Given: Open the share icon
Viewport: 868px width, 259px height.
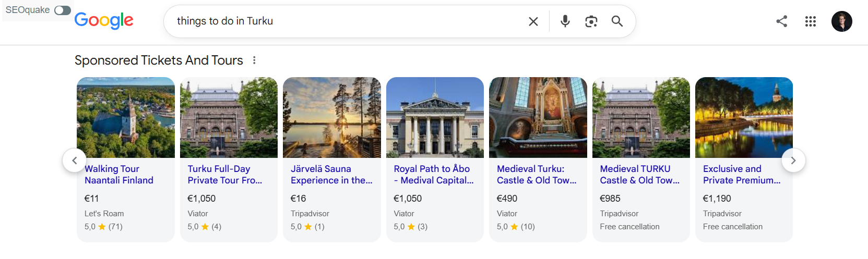Looking at the screenshot, I should pyautogui.click(x=781, y=21).
